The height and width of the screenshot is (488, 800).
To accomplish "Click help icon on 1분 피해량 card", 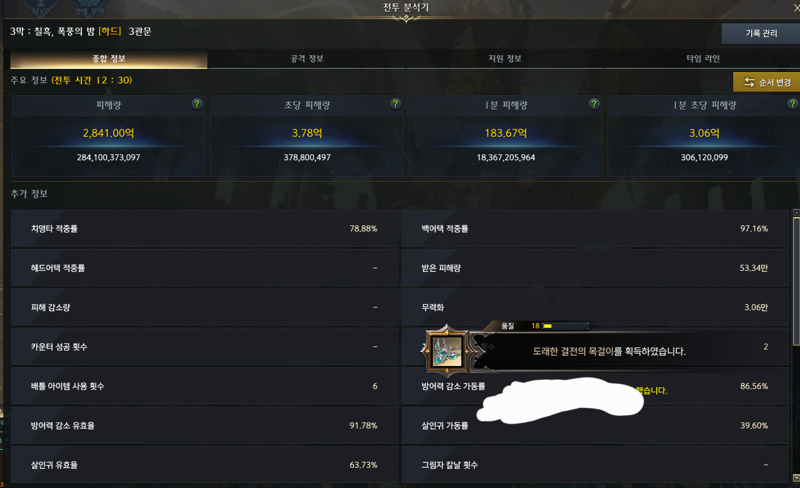I will tap(594, 104).
